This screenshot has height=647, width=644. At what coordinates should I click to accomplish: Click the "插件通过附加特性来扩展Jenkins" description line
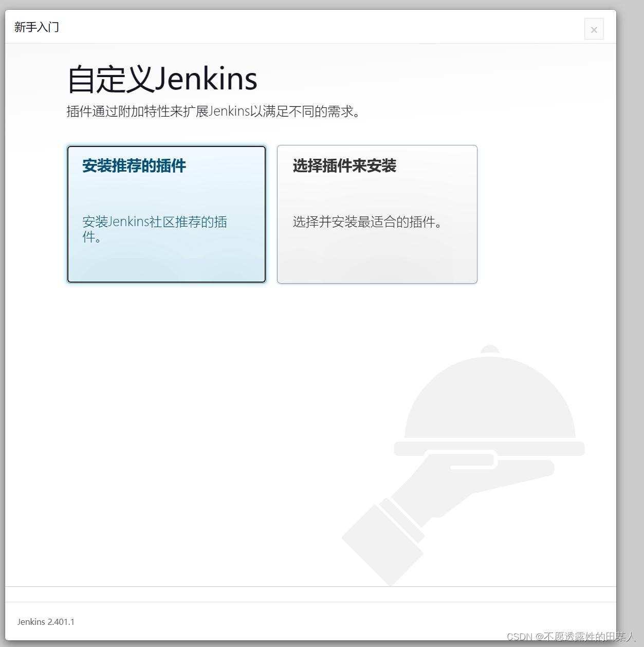[x=213, y=112]
